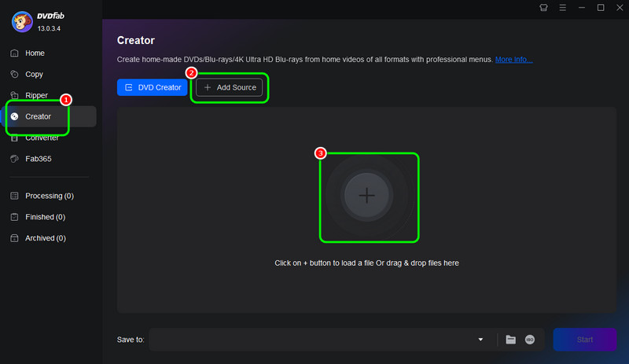This screenshot has height=364, width=629.
Task: Choose output folder with folder icon
Action: [510, 340]
